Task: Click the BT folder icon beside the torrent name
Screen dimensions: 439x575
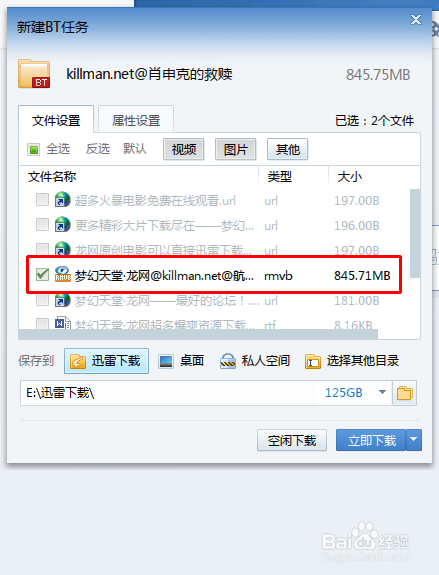Action: pyautogui.click(x=34, y=74)
